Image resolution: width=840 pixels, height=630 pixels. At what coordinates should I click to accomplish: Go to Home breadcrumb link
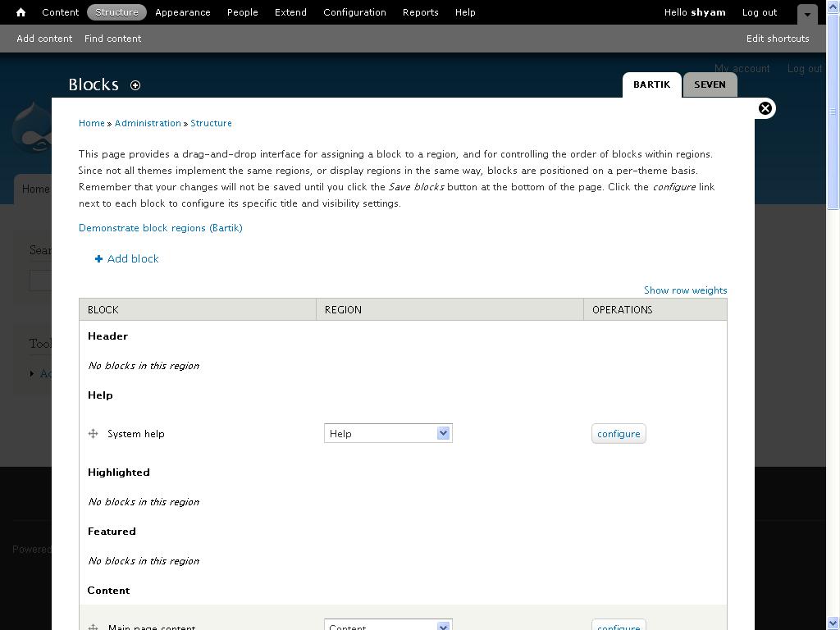[x=92, y=123]
